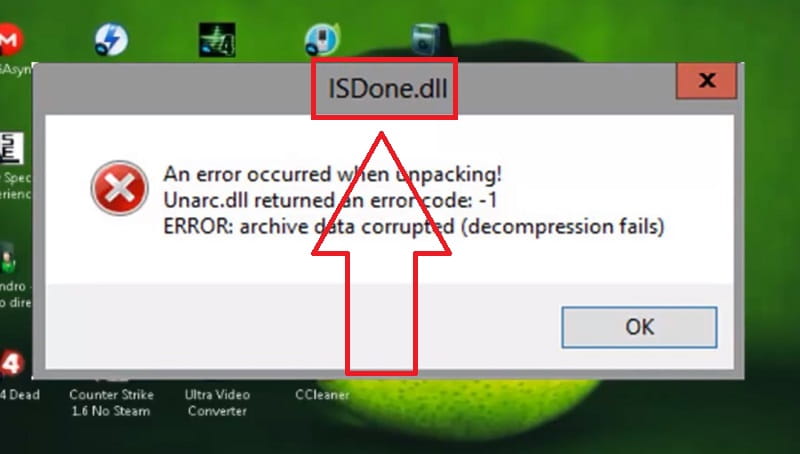This screenshot has height=454, width=800.
Task: Select the Ultra Video Converter shortcut label
Action: coord(217,402)
